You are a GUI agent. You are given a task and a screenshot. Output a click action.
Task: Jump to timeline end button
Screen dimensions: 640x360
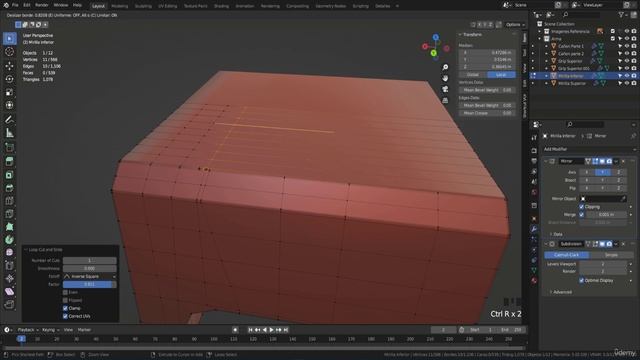286,330
